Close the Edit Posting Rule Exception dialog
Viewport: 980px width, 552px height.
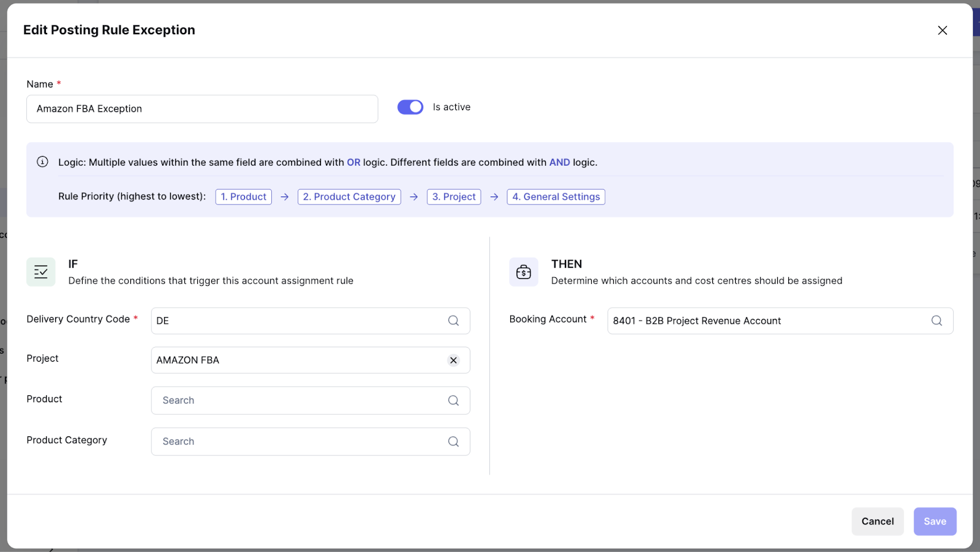[942, 31]
